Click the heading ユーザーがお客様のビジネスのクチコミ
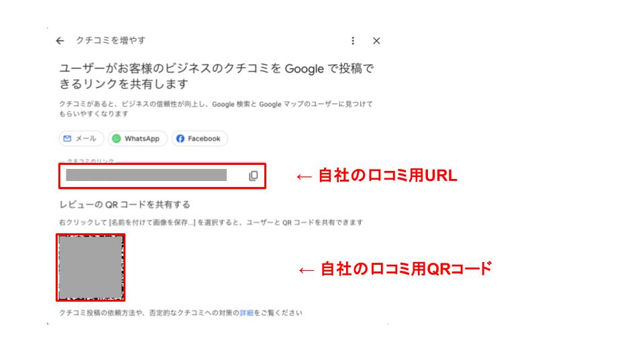The image size is (644, 362). [x=217, y=76]
